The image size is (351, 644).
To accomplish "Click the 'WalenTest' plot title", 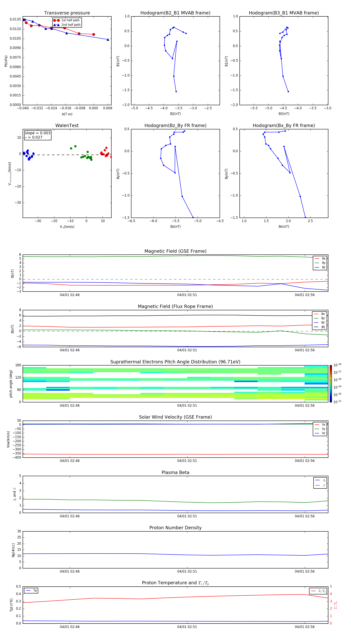I will (x=67, y=125).
